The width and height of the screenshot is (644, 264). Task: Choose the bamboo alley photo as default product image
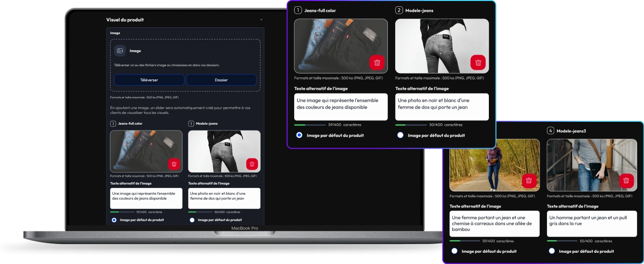tap(454, 251)
